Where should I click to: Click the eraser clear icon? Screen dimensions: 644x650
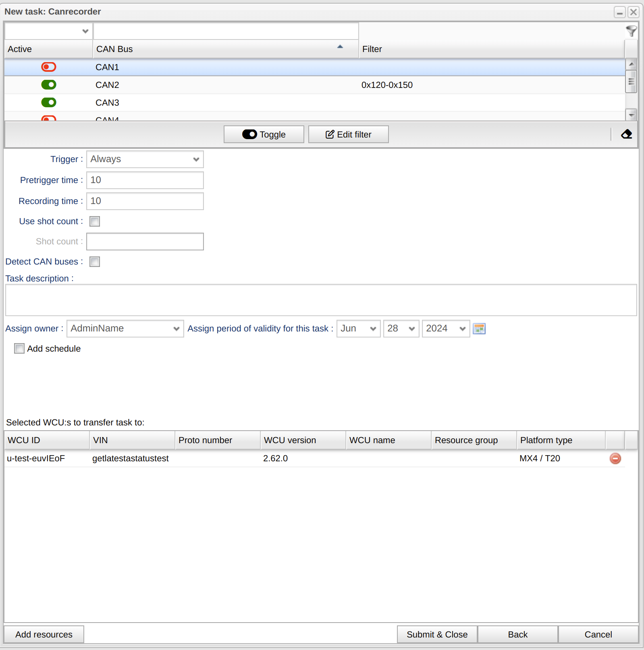pos(626,134)
